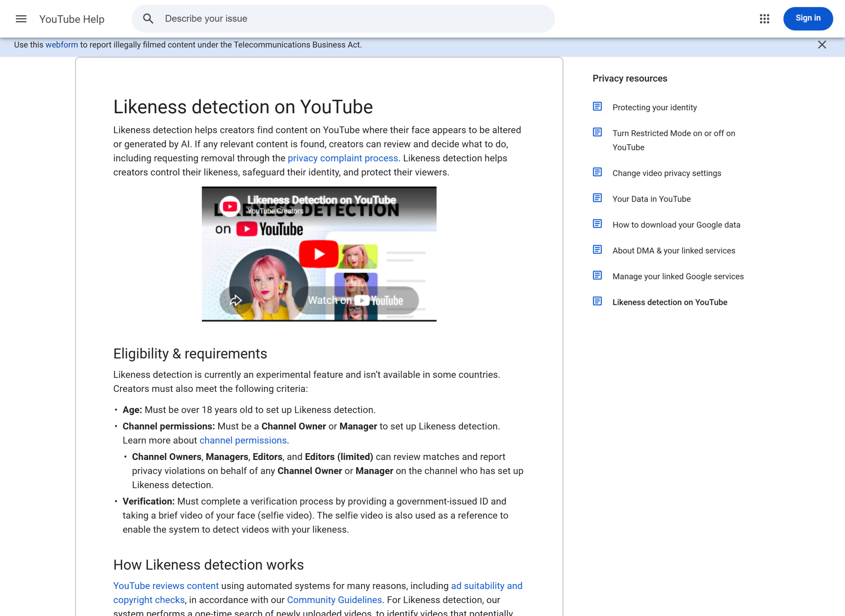This screenshot has width=845, height=616.
Task: Open About DMA & your linked services
Action: (x=674, y=250)
